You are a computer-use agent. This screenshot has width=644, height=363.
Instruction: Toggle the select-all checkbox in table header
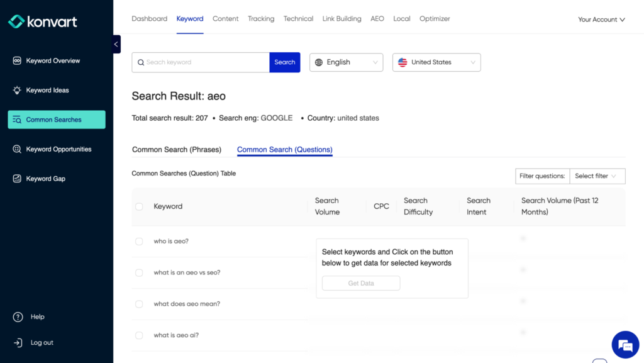pyautogui.click(x=139, y=206)
